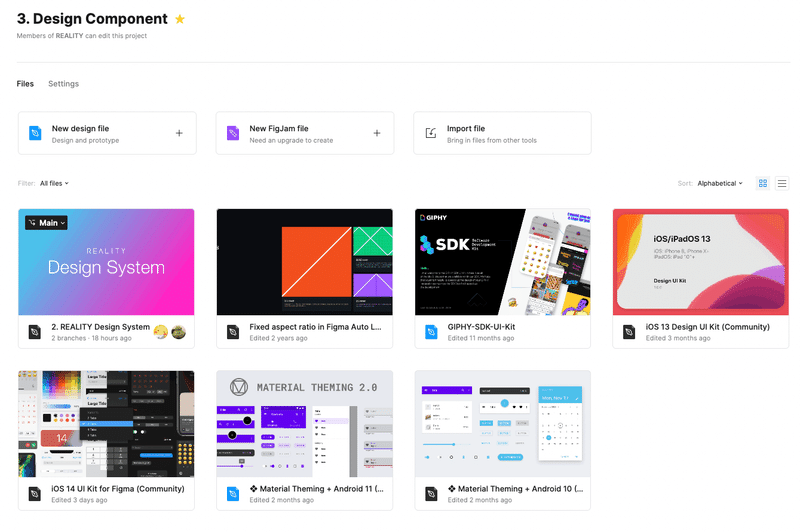Click file icon next to iOS 13 Design UI Kit
This screenshot has width=800, height=532.
(629, 332)
